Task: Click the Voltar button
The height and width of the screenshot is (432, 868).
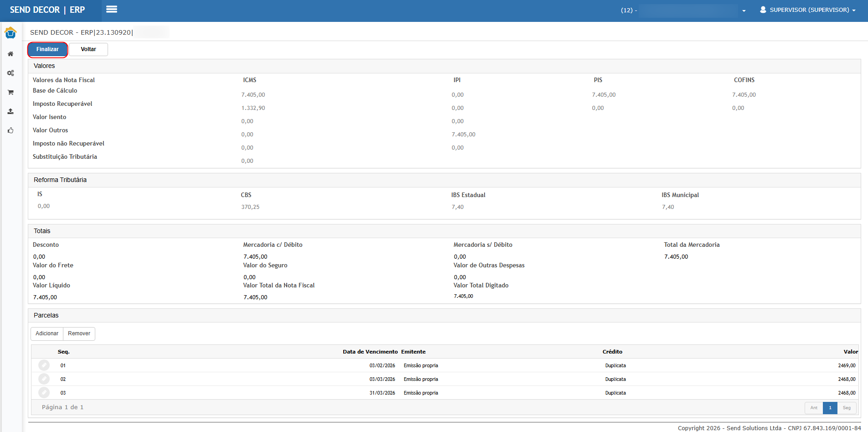Action: click(88, 49)
